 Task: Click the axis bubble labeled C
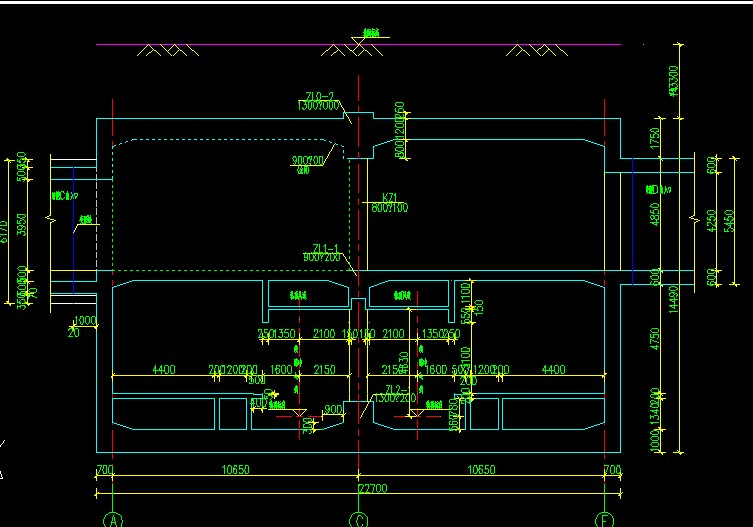click(x=358, y=519)
